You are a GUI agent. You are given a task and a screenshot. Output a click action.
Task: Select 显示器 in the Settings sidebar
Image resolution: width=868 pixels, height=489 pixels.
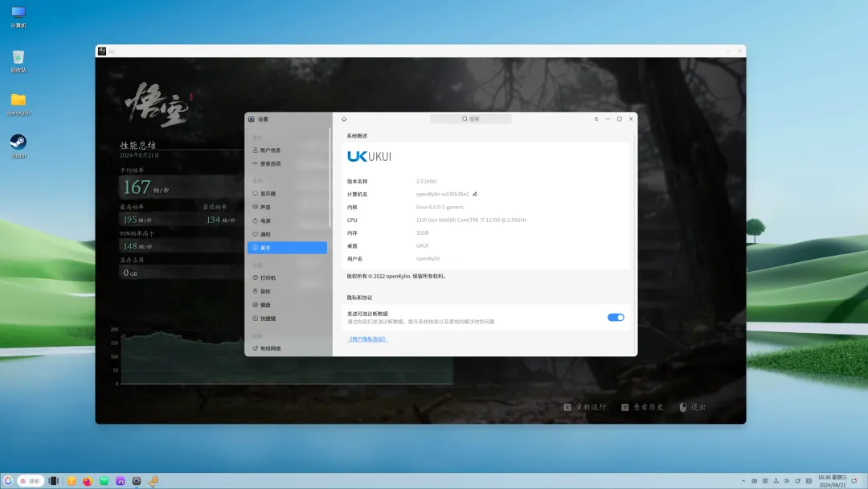click(x=287, y=194)
